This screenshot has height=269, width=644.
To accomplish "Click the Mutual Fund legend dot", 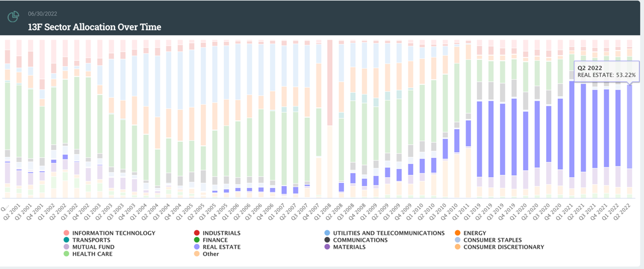I will 66,247.
